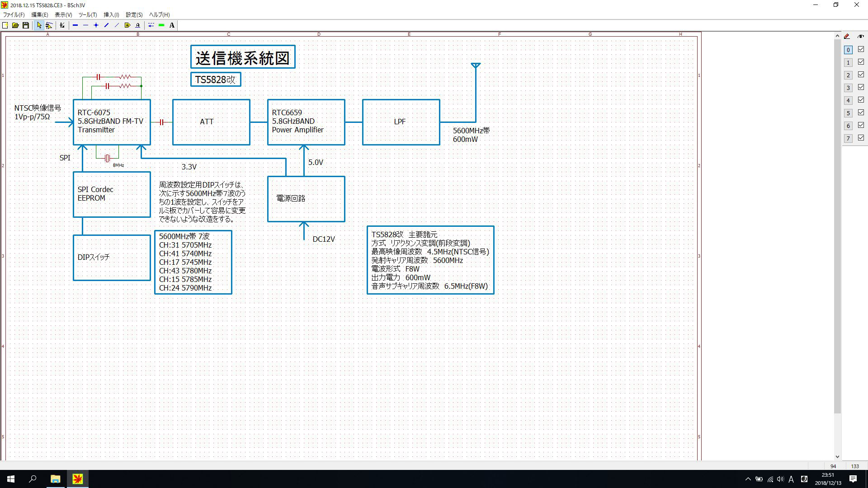Open the 挿入(I) menu
Image resolution: width=868 pixels, height=488 pixels.
tap(112, 15)
